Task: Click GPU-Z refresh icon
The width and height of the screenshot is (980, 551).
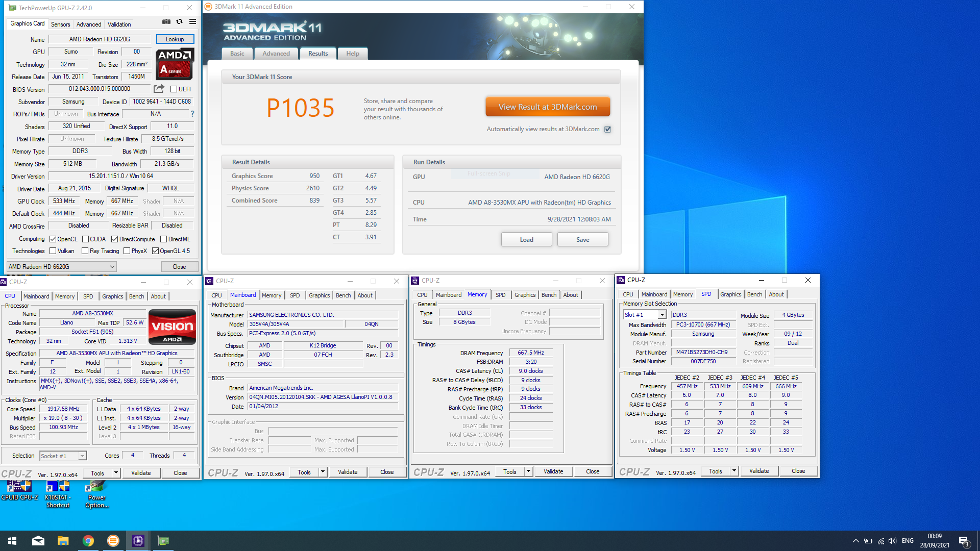Action: [x=179, y=21]
